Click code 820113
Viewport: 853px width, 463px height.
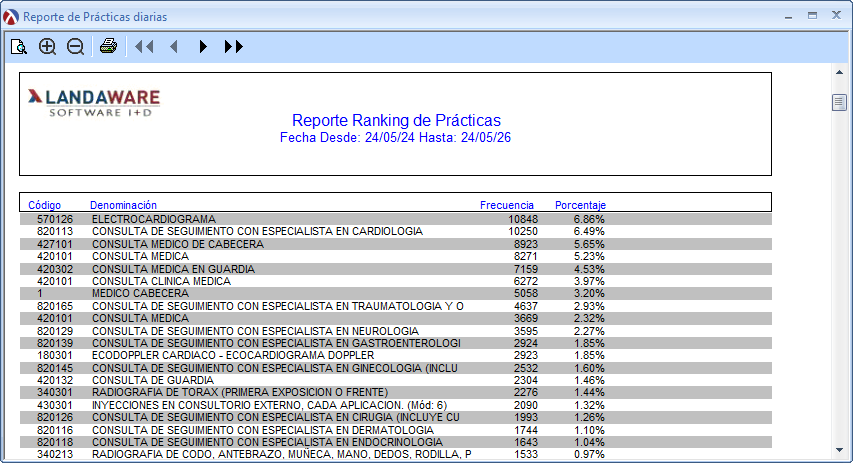pos(55,231)
